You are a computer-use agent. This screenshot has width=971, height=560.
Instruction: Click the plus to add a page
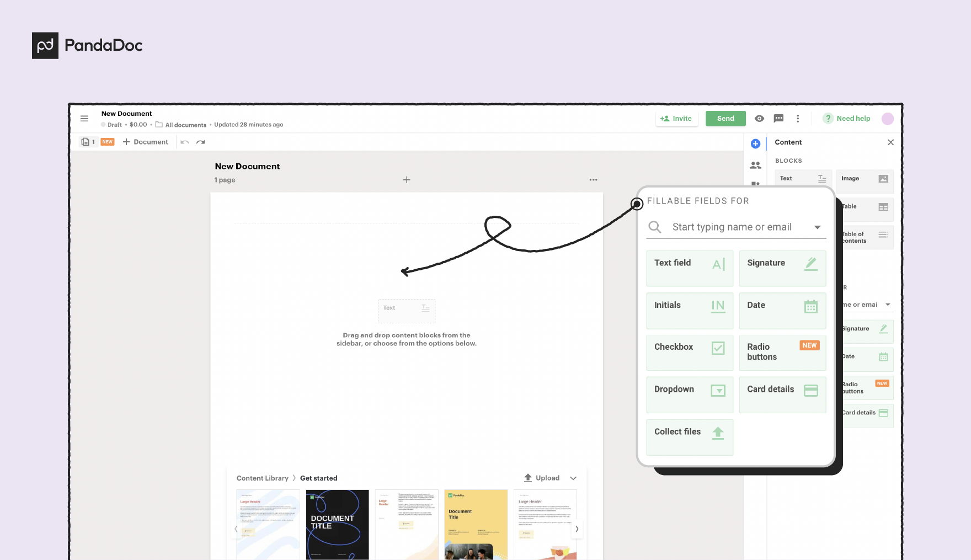pos(407,179)
